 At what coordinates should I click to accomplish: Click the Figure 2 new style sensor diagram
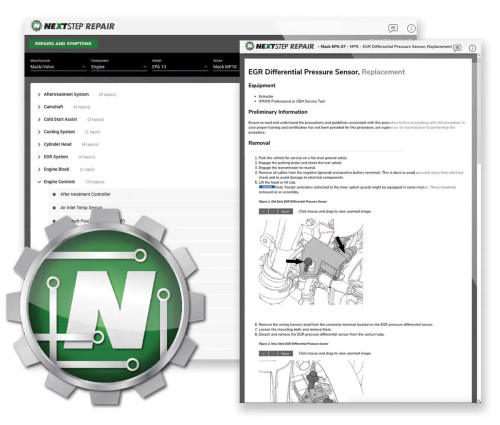[311, 381]
